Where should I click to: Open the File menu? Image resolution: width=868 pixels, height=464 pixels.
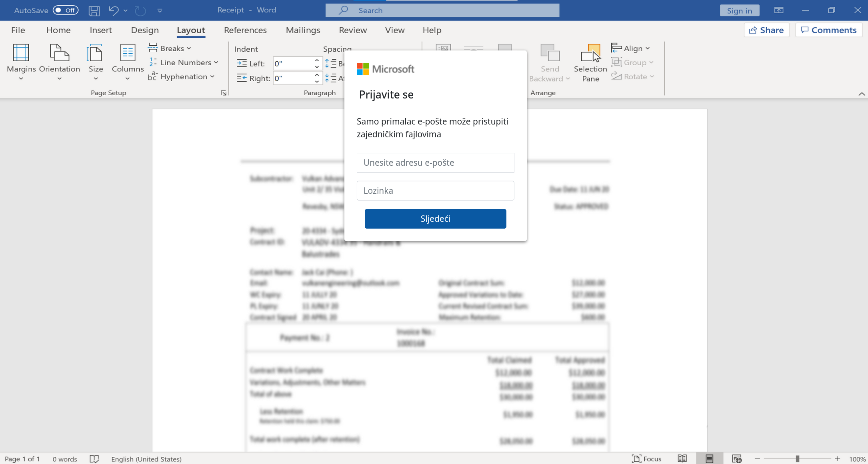(x=18, y=30)
